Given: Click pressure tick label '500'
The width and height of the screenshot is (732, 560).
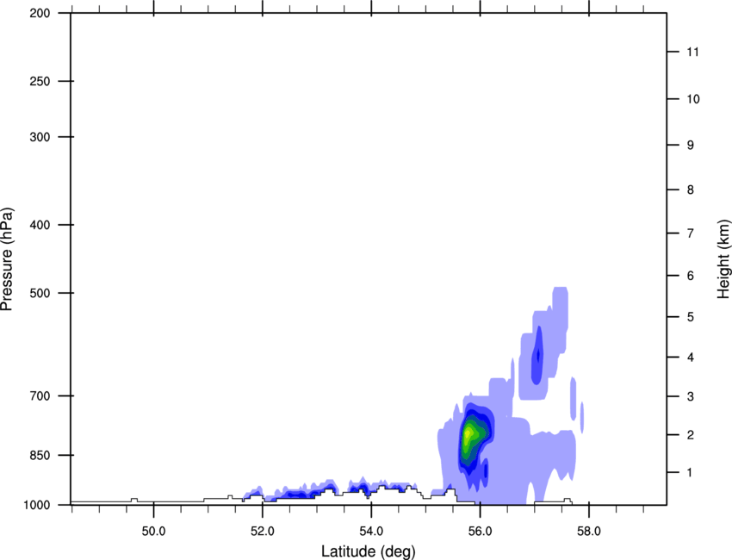Looking at the screenshot, I should pyautogui.click(x=40, y=293).
